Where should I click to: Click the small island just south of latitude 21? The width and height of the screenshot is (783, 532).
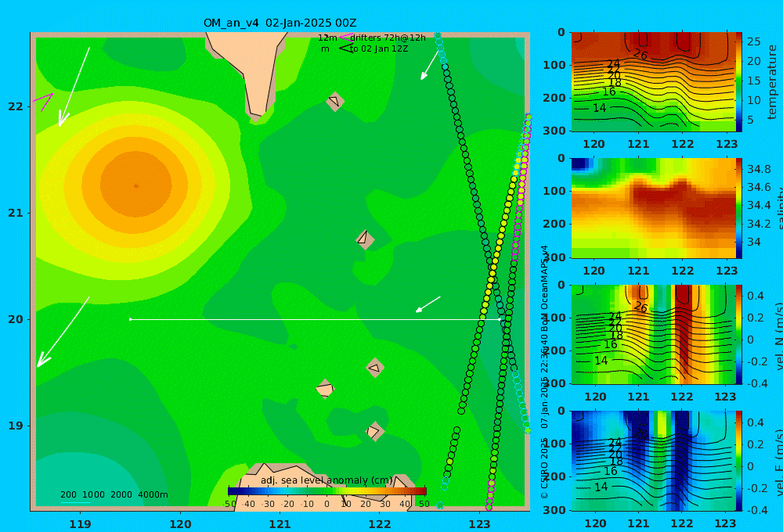(365, 239)
